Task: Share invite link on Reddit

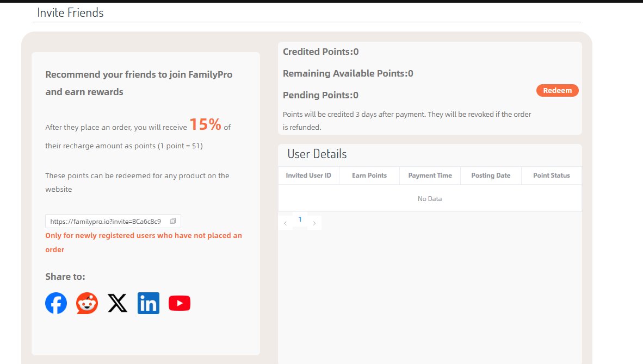Action: (87, 303)
